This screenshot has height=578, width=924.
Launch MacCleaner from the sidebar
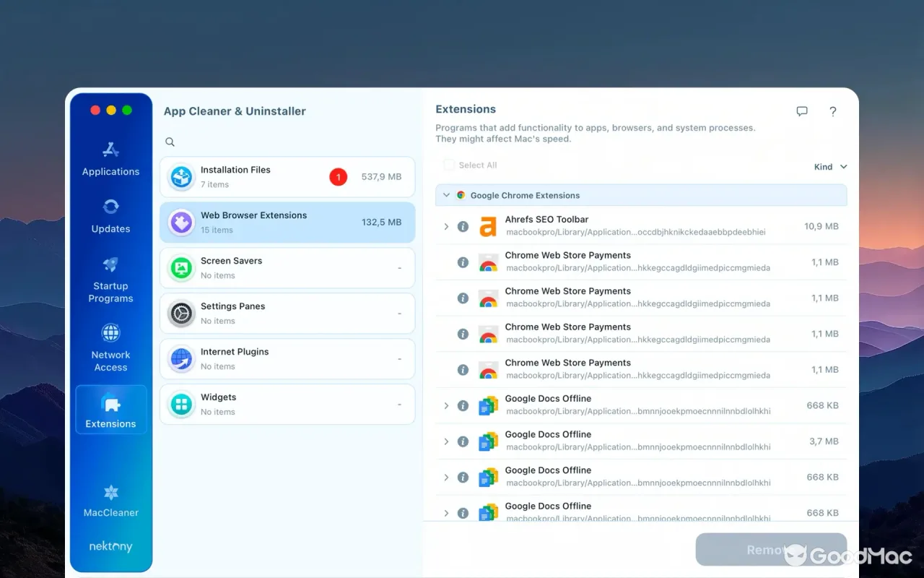click(110, 501)
